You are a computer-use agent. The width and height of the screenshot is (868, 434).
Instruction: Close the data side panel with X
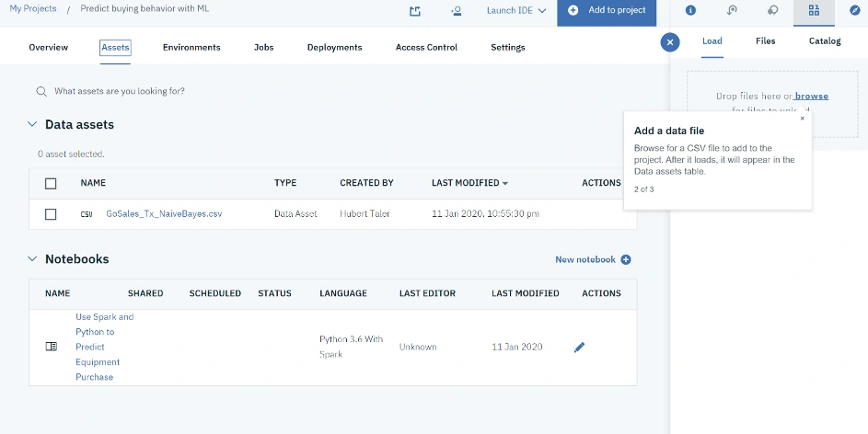click(x=670, y=42)
